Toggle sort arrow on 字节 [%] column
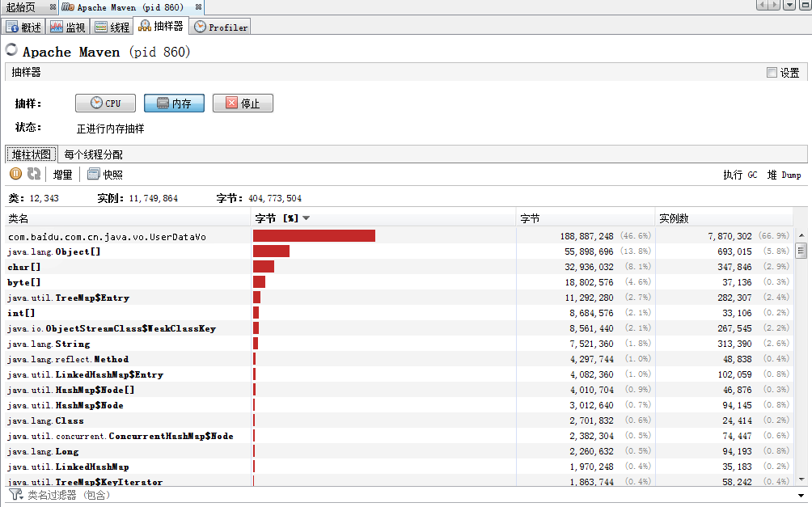 [x=306, y=218]
